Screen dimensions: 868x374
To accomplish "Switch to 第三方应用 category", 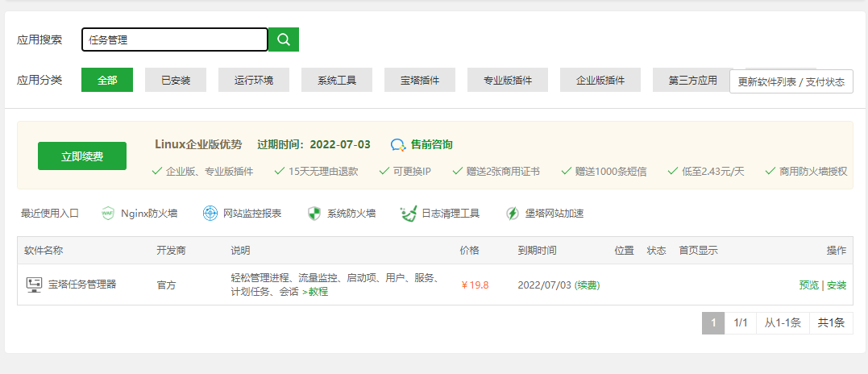I will [x=692, y=81].
